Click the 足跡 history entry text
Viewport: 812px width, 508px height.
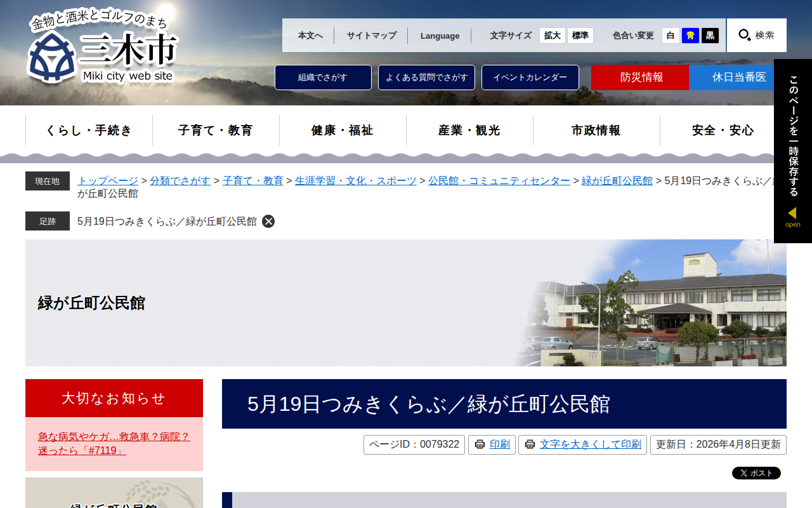167,221
